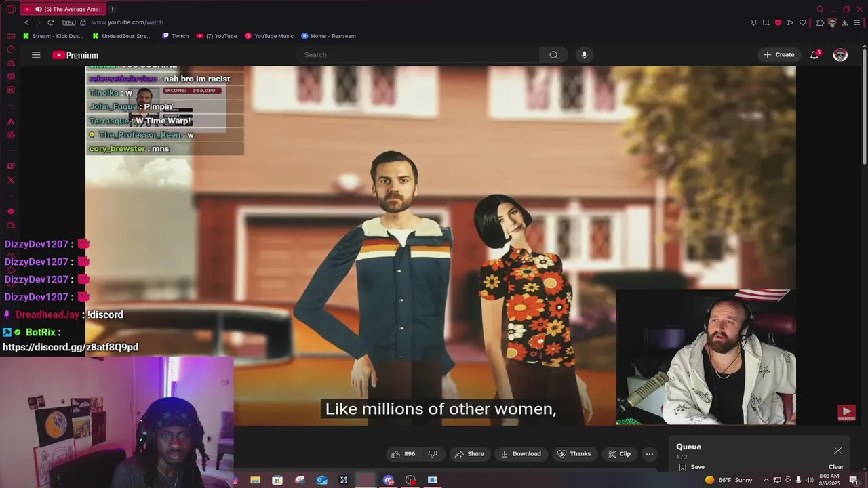Toggle the VPN badge in address bar
The width and height of the screenshot is (868, 488).
coord(68,22)
